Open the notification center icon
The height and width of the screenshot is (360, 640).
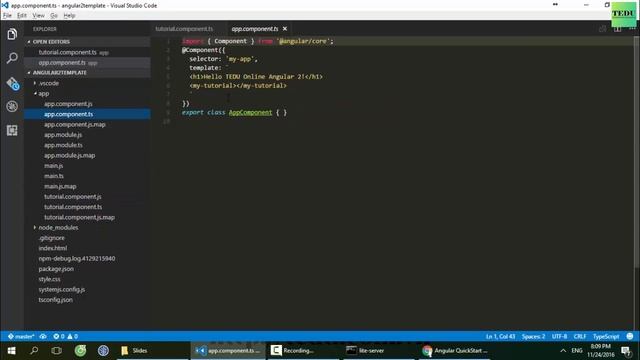coord(626,351)
